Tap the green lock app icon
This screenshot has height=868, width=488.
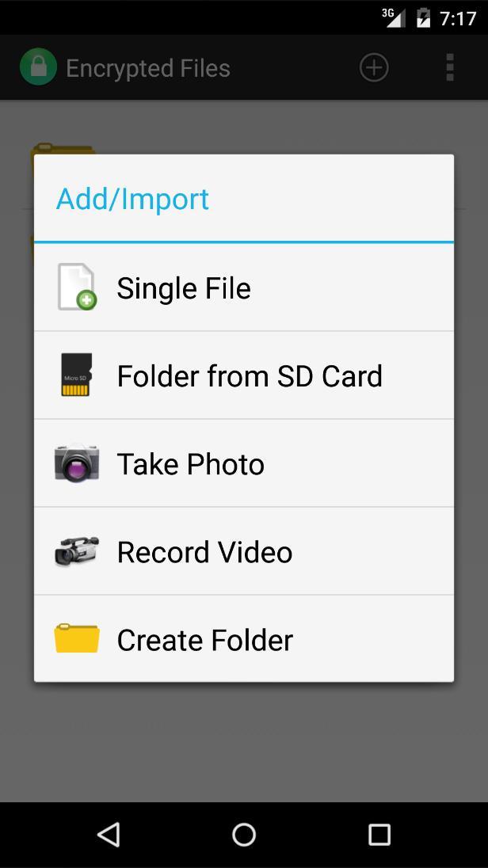pos(38,67)
